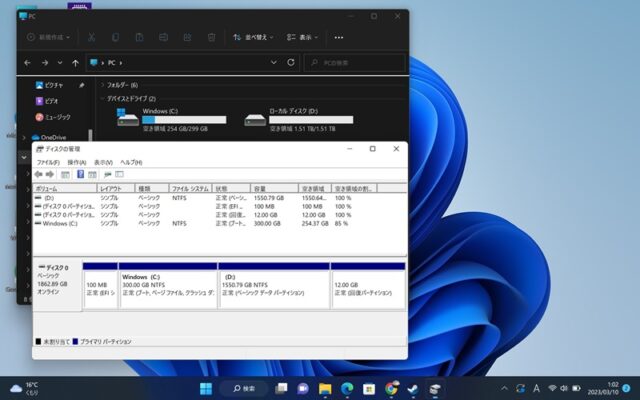Expand the address bar history dropdown
The height and width of the screenshot is (400, 640).
pyautogui.click(x=274, y=62)
